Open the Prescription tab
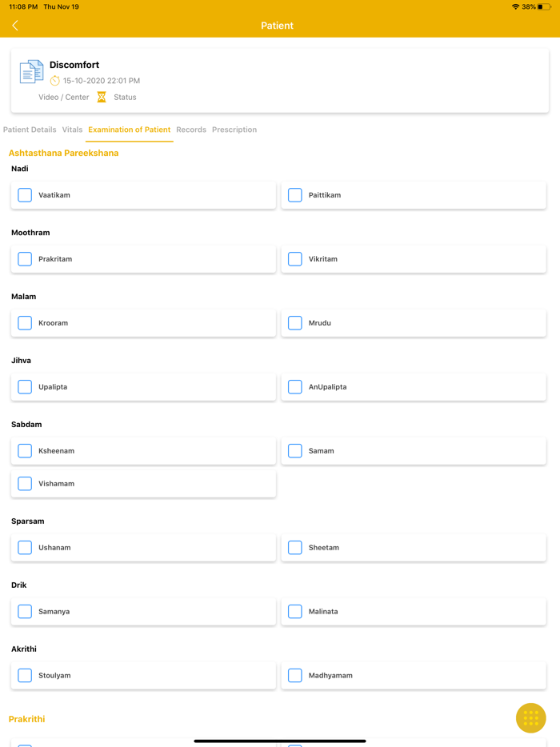This screenshot has width=560, height=747. [234, 130]
